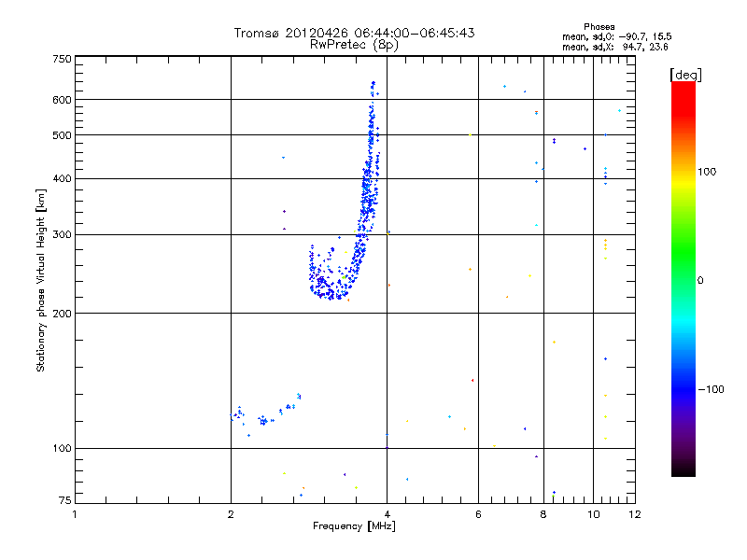Click the colorbar tick label '-100'

click(x=711, y=389)
